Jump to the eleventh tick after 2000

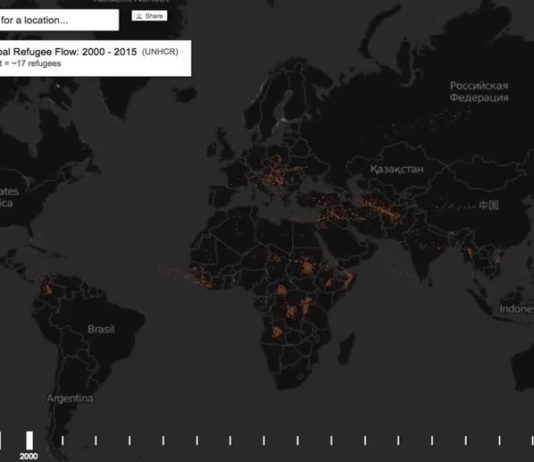[x=398, y=441]
